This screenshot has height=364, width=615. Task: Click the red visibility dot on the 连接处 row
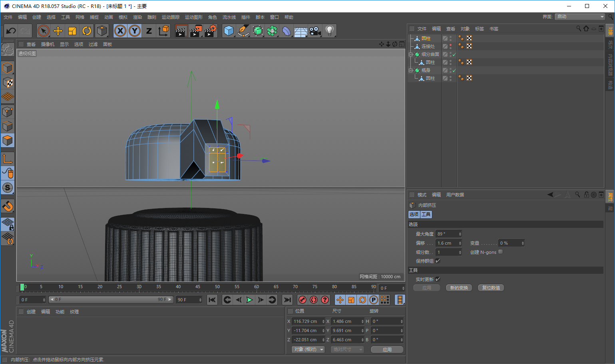[451, 45]
